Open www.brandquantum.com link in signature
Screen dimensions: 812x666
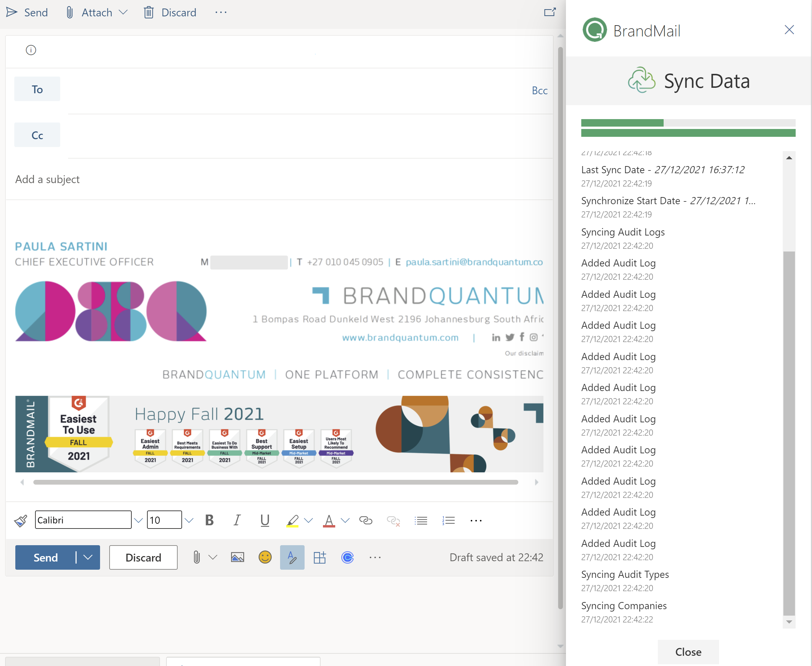point(400,338)
